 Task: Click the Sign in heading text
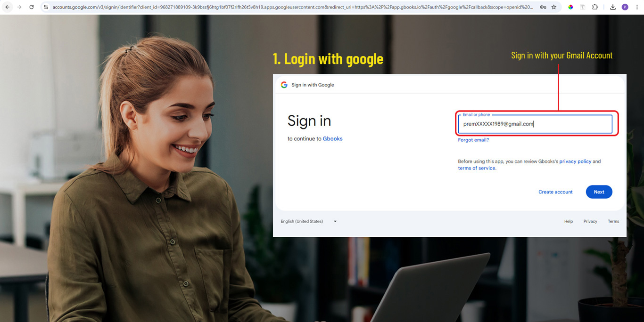point(309,121)
